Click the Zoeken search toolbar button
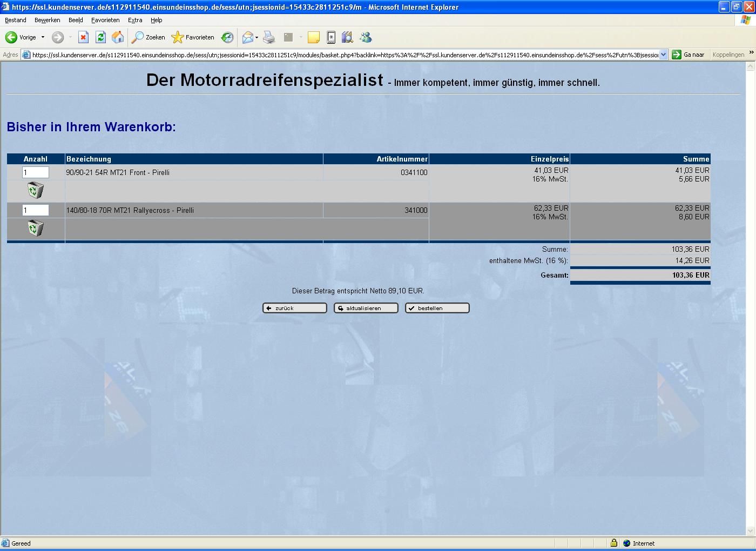The height and width of the screenshot is (551, 756). (x=149, y=37)
